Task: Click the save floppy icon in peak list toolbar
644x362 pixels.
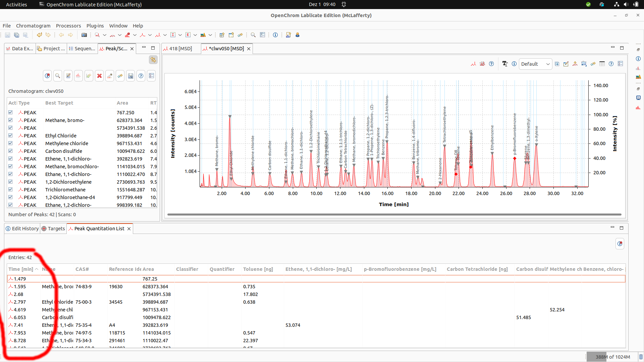Action: pos(130,76)
